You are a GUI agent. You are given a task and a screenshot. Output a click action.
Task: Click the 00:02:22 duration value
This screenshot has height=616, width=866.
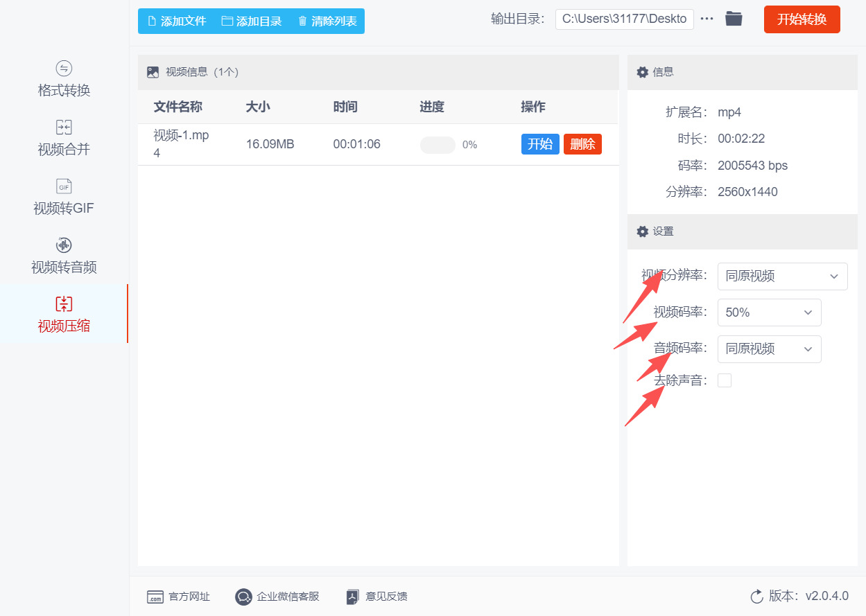(741, 139)
